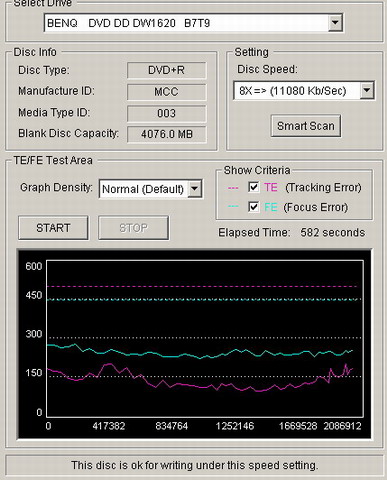The image size is (387, 480).
Task: Select the 8X => (11080 Kb/Sec) speed box
Action: [x=304, y=90]
